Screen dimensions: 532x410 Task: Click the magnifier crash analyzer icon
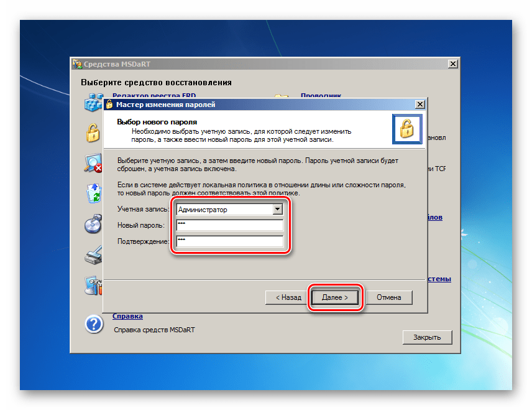click(x=93, y=164)
